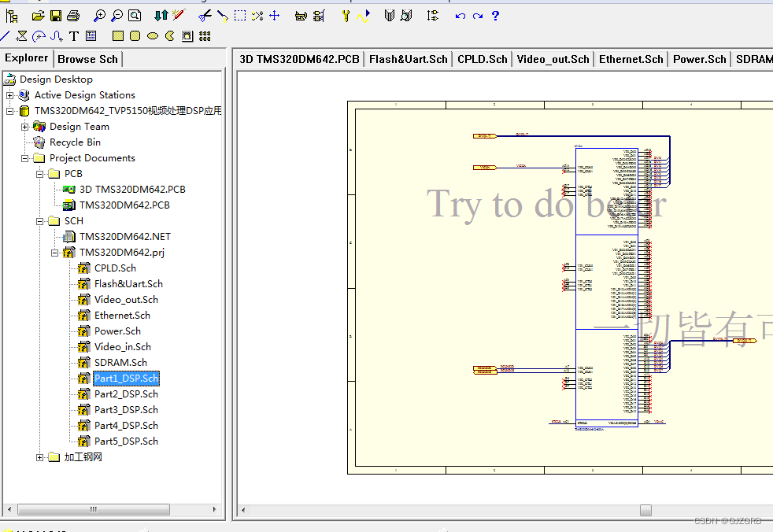This screenshot has height=532, width=773.
Task: Select the Place Text tool
Action: point(73,35)
